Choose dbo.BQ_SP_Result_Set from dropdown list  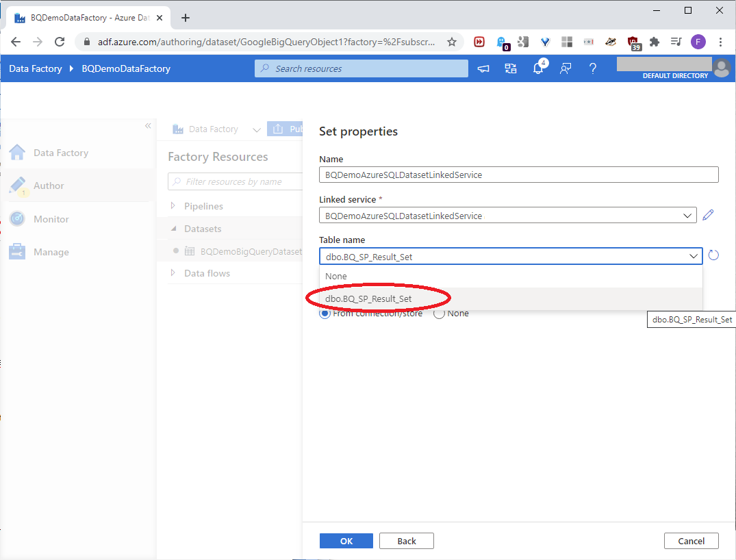coord(369,298)
